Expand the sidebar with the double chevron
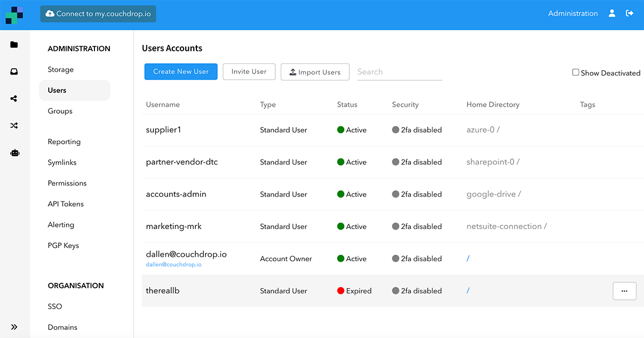Viewport: 644px width, 338px height. point(14,327)
